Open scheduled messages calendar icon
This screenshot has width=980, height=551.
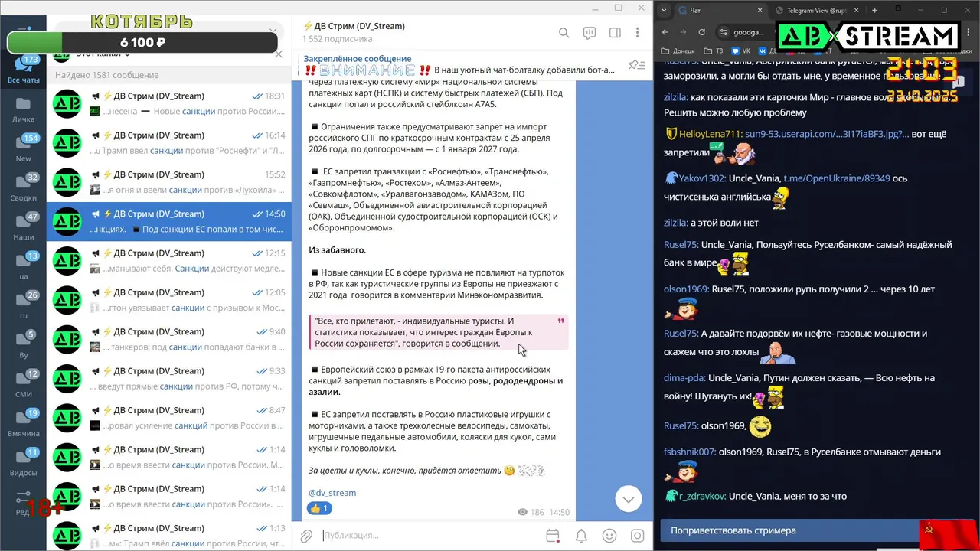click(x=553, y=536)
